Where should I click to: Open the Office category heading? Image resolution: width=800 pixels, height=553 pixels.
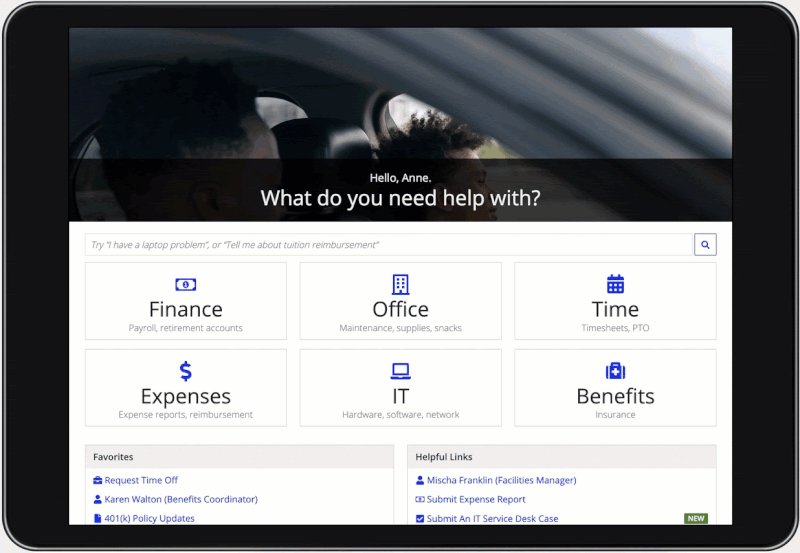[401, 309]
